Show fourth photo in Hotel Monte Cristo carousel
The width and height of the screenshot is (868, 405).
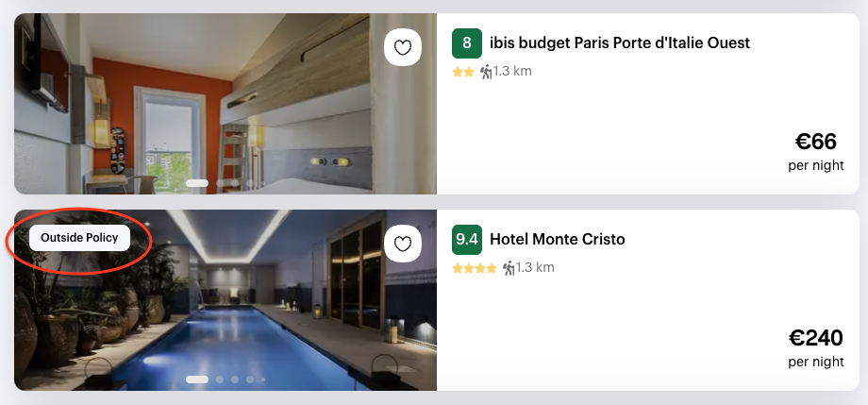tap(250, 379)
